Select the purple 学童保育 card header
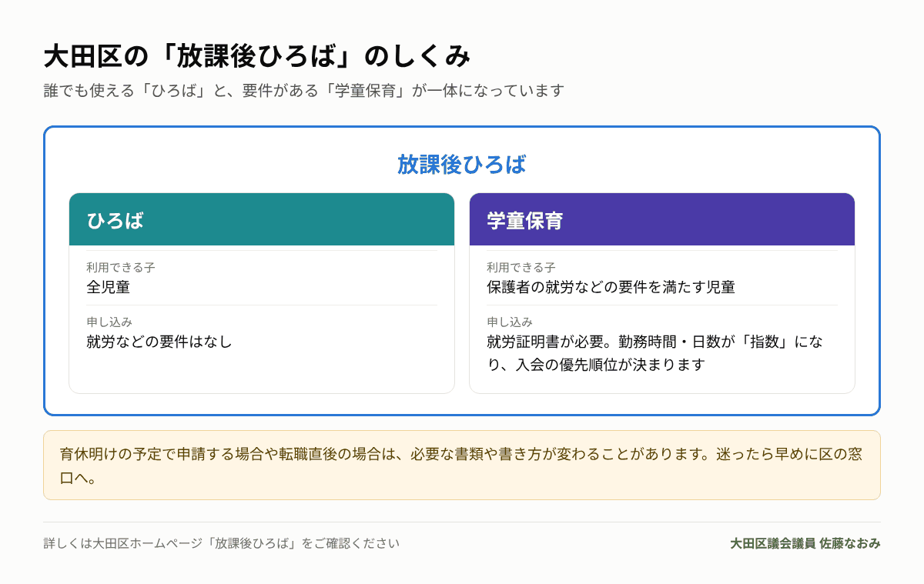The width and height of the screenshot is (924, 584). point(662,219)
